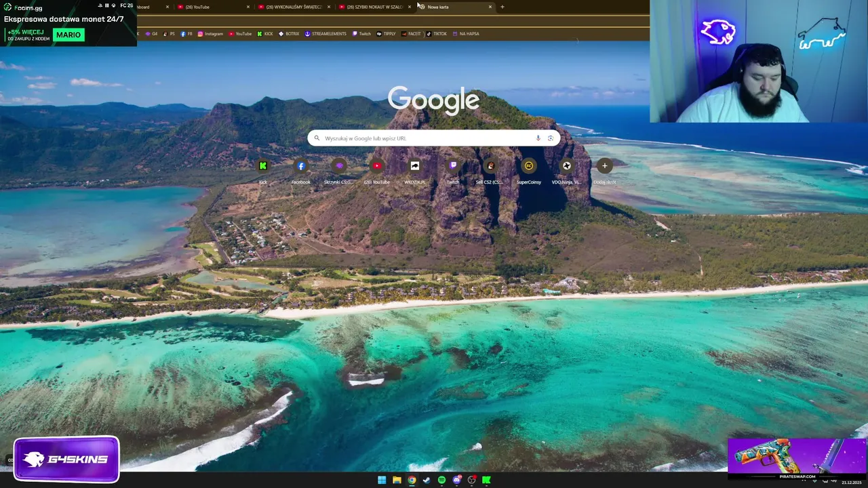Switch to the WYKONALIŚMY ŚWIĄTECZ... tab
This screenshot has width=868, height=488.
(x=293, y=7)
